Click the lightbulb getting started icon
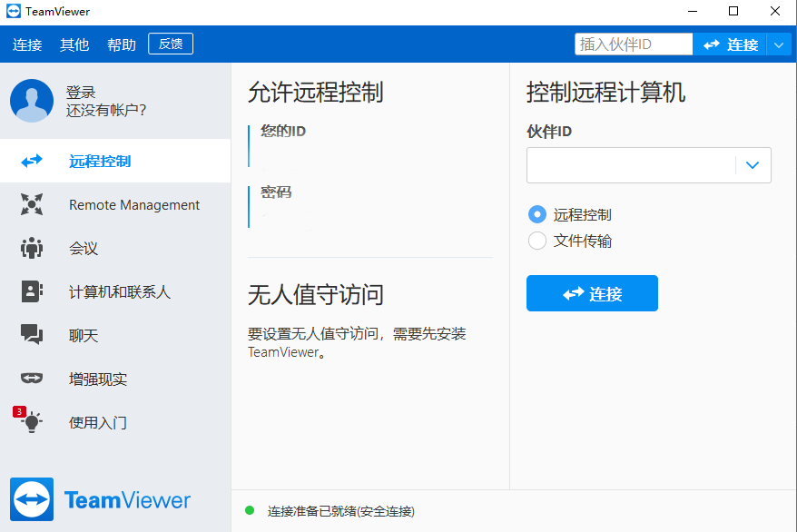 [32, 422]
